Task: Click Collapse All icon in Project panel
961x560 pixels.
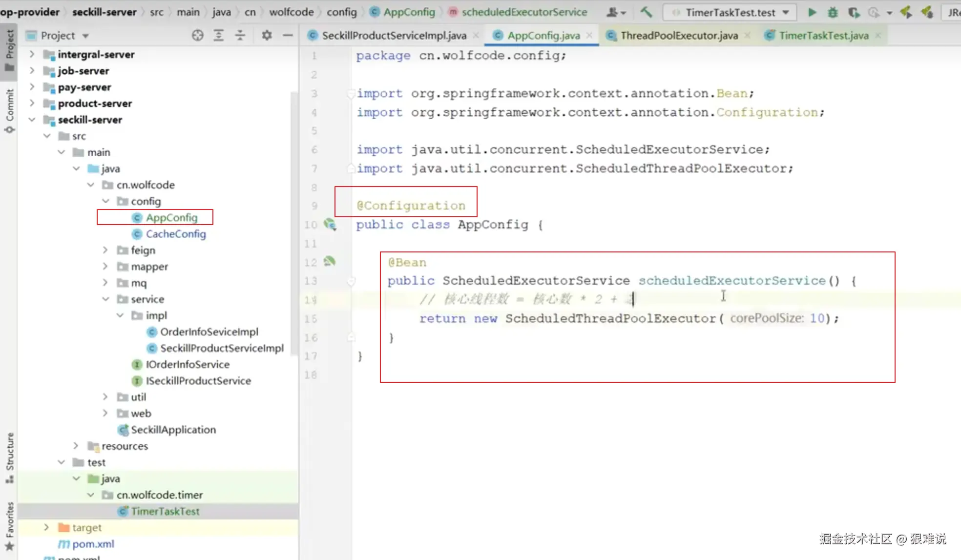Action: pyautogui.click(x=240, y=35)
